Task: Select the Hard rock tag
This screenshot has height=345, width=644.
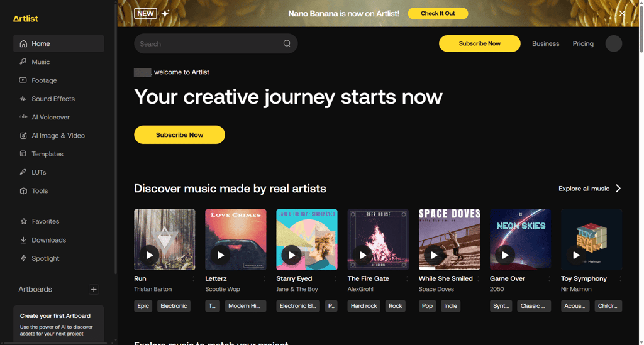Action: (364, 306)
